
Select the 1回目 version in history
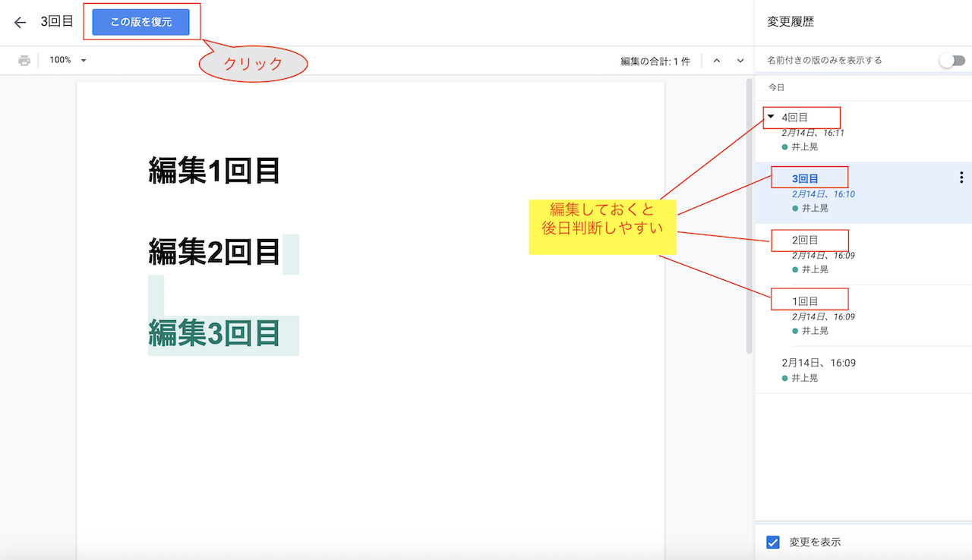[x=806, y=302]
